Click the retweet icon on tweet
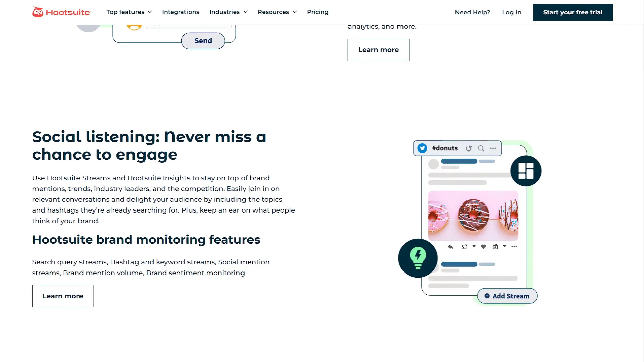Image resolution: width=644 pixels, height=362 pixels. [x=465, y=246]
